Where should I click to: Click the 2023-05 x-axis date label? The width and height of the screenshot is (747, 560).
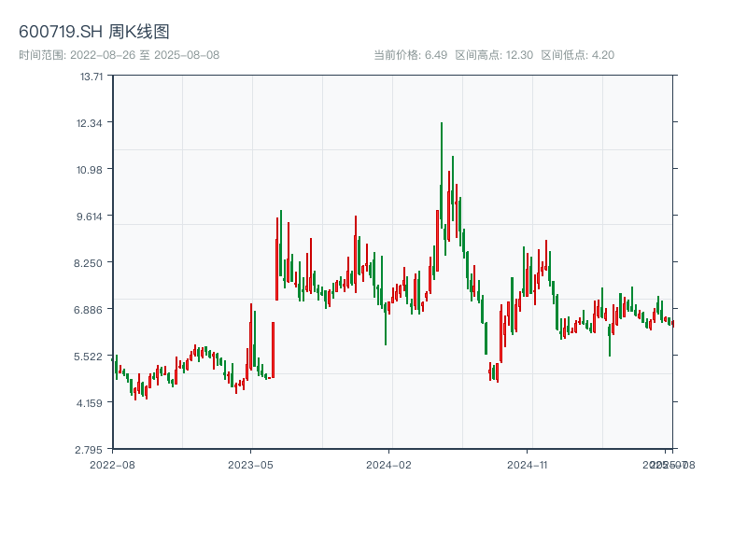click(250, 464)
